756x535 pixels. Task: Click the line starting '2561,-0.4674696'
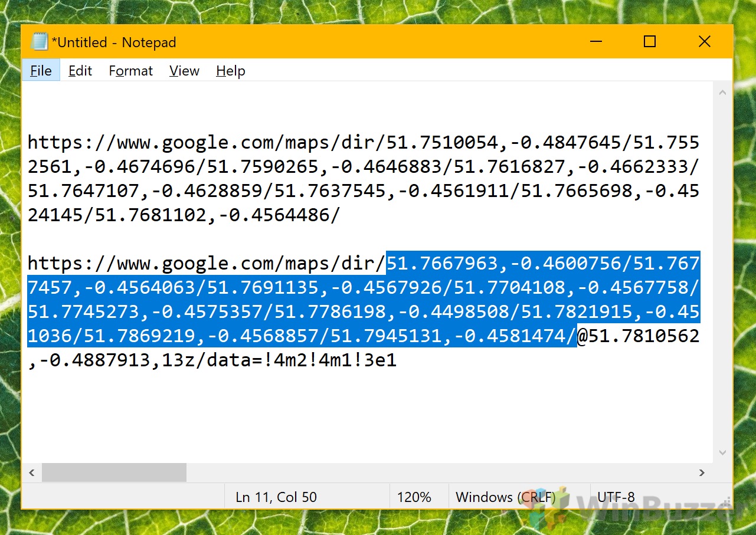click(364, 167)
